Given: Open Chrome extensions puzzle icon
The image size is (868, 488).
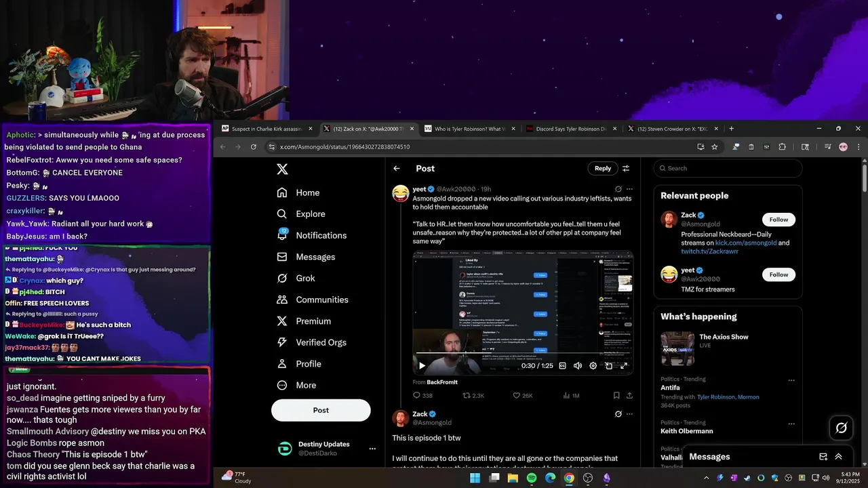Looking at the screenshot, I should coord(782,147).
